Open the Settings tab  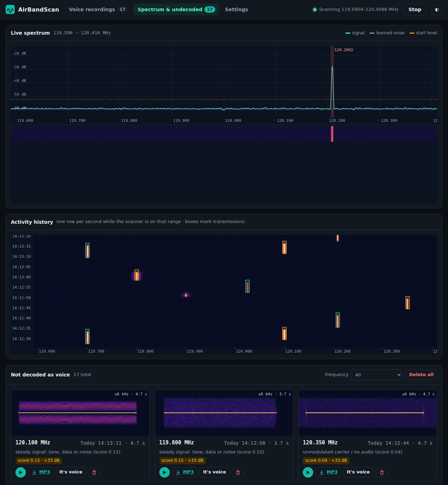(237, 9)
